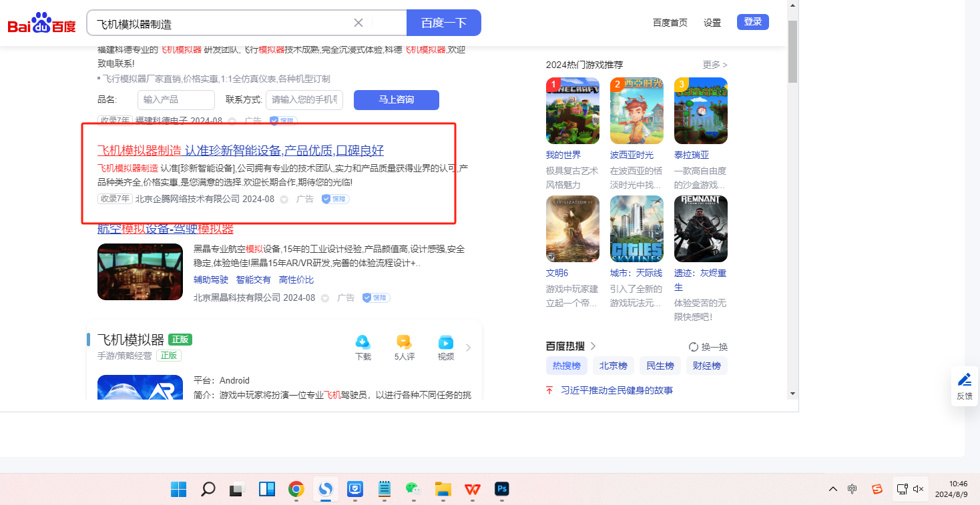
Task: Open Widgets panel from taskbar
Action: (x=267, y=490)
